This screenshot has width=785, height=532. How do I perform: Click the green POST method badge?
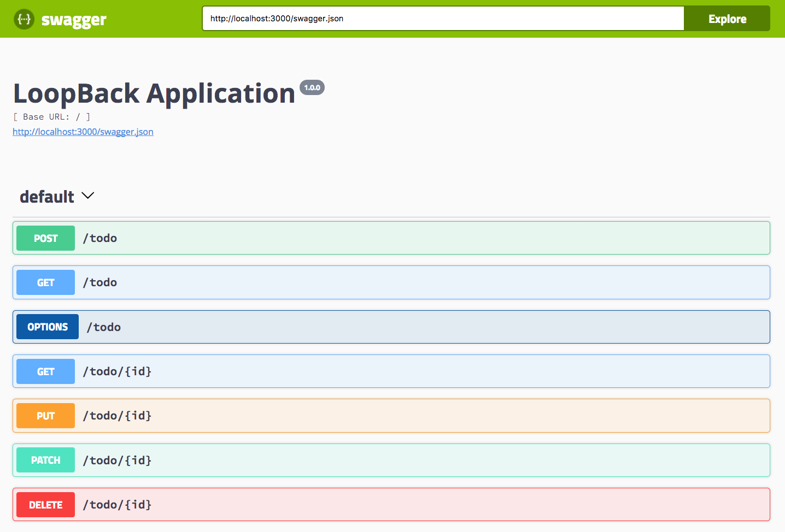tap(45, 238)
